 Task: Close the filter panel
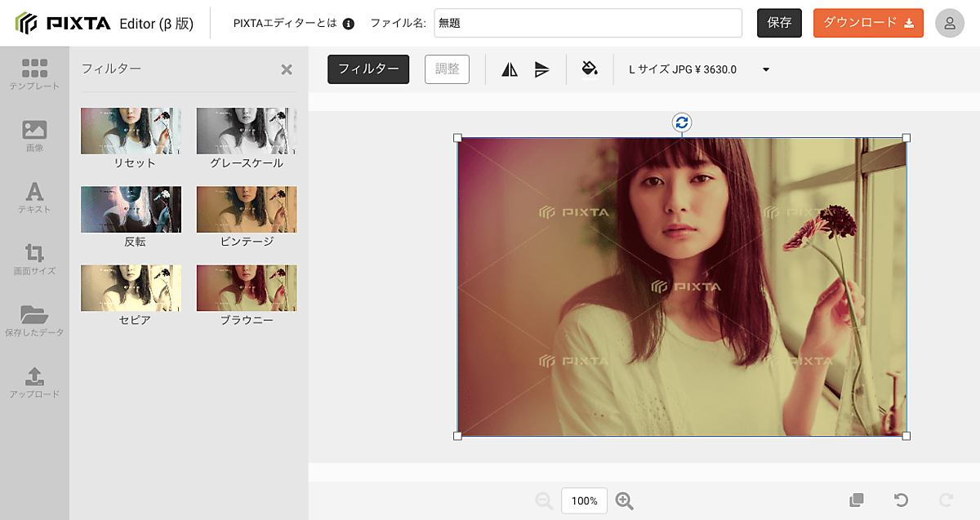click(287, 69)
